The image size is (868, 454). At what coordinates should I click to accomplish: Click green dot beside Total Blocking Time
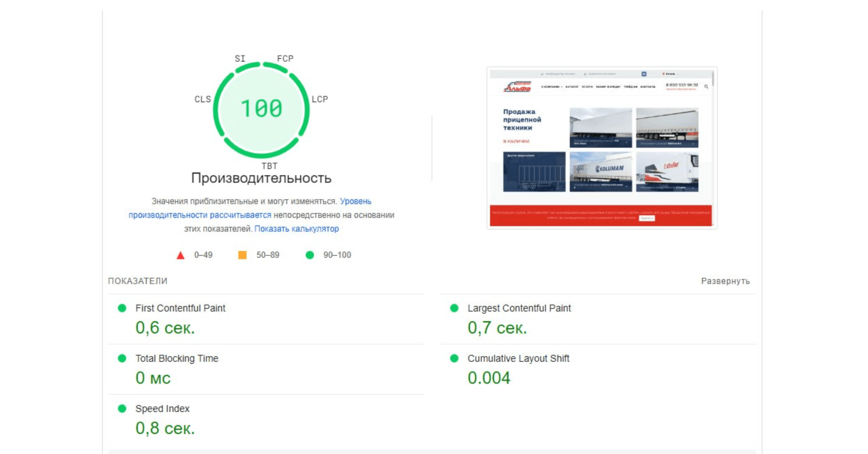[122, 358]
